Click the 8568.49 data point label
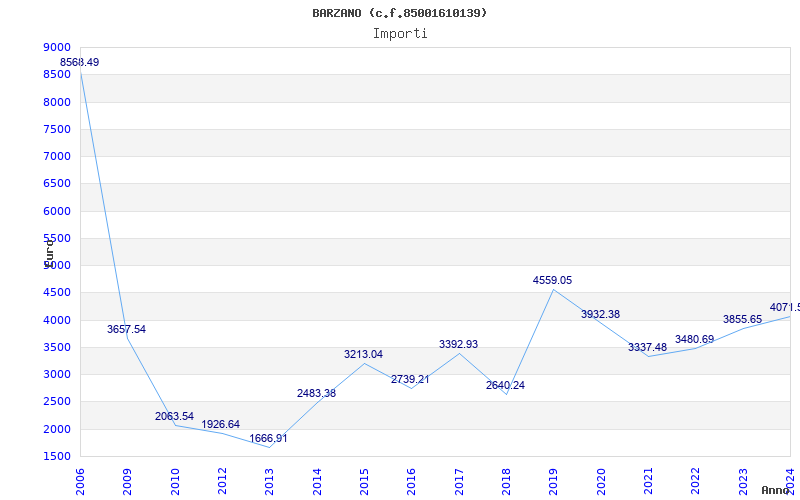Viewport: 800px width, 500px height. [80, 63]
